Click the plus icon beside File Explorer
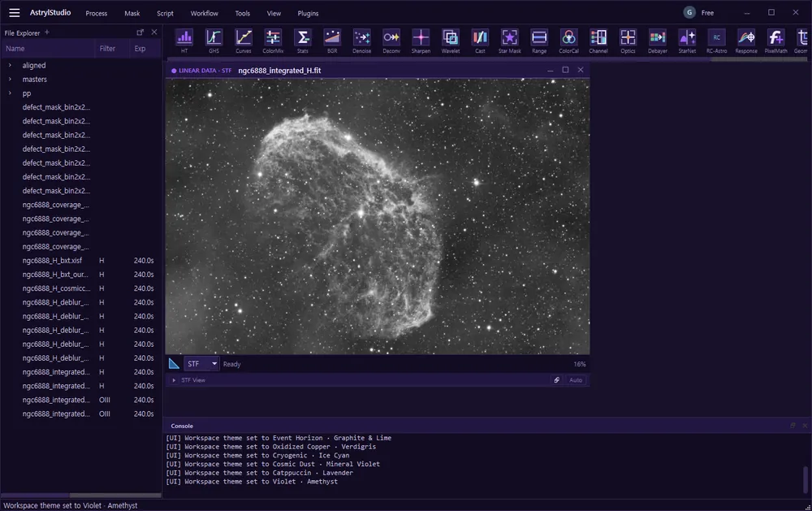Viewport: 812px width, 511px height. (47, 32)
